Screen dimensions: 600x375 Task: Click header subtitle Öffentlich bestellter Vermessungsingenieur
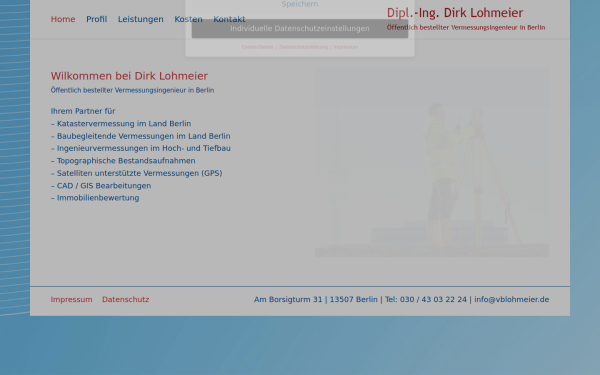[x=466, y=28]
